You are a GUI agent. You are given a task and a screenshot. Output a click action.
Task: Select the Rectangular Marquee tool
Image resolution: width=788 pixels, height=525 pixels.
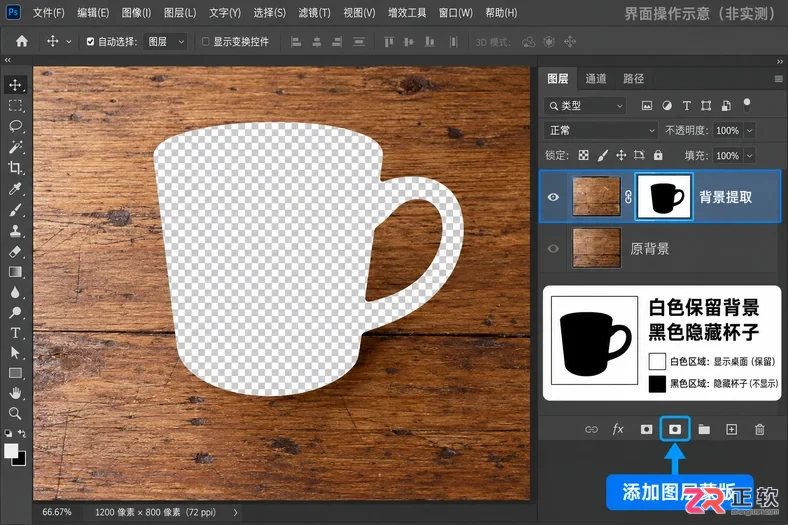[x=15, y=106]
